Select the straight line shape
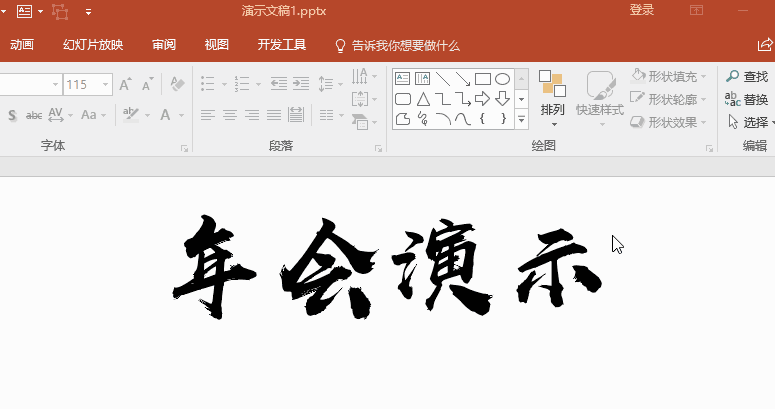The height and width of the screenshot is (409, 775). click(443, 79)
